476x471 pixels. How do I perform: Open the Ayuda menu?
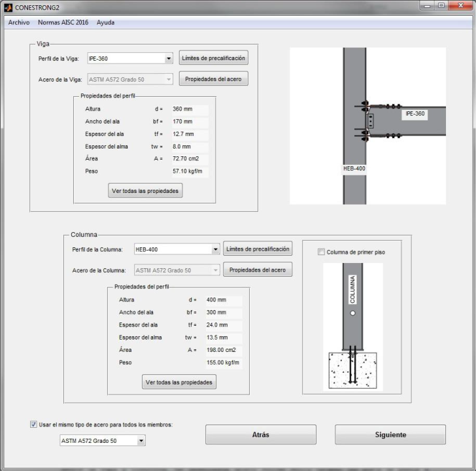coord(105,22)
